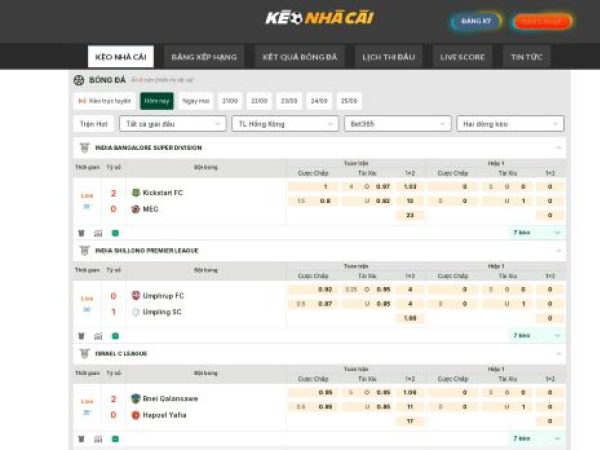The image size is (600, 450).
Task: Click the soccer ball icon beside Bóng Đá
Action: coord(79,79)
